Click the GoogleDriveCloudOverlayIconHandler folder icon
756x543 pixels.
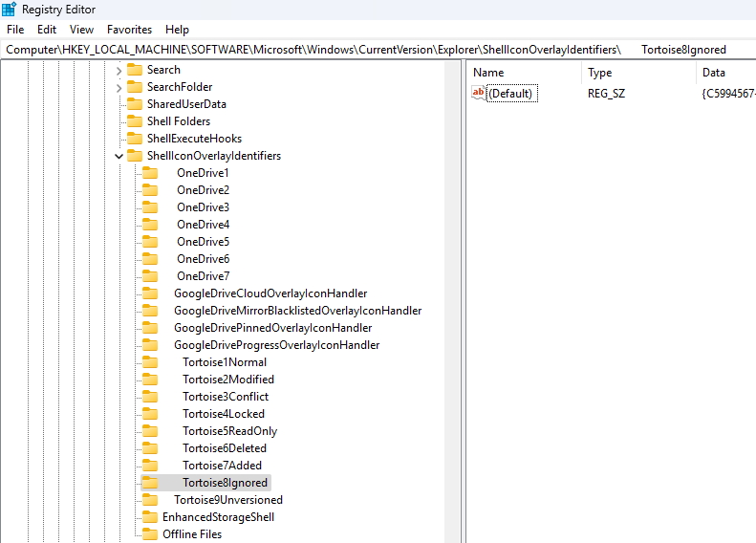click(150, 293)
